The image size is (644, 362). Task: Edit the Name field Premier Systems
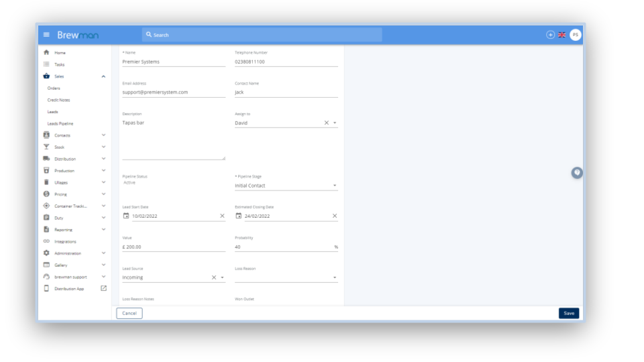174,62
